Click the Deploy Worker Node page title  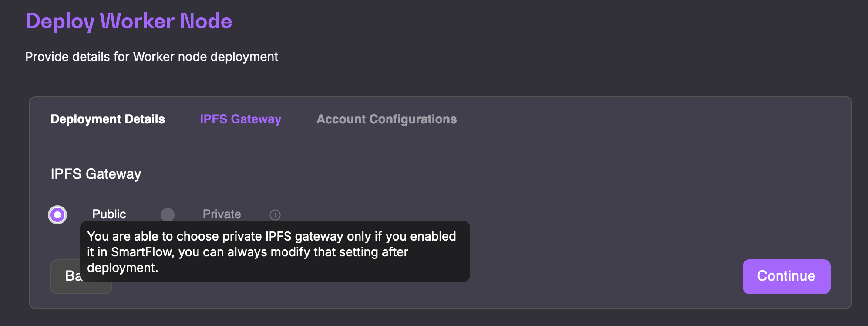(128, 21)
